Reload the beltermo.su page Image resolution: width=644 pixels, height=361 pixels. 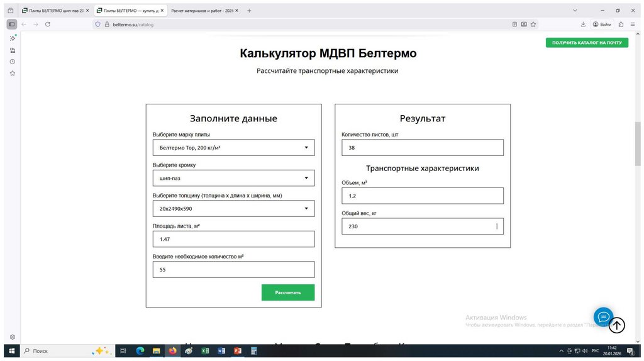(x=48, y=25)
